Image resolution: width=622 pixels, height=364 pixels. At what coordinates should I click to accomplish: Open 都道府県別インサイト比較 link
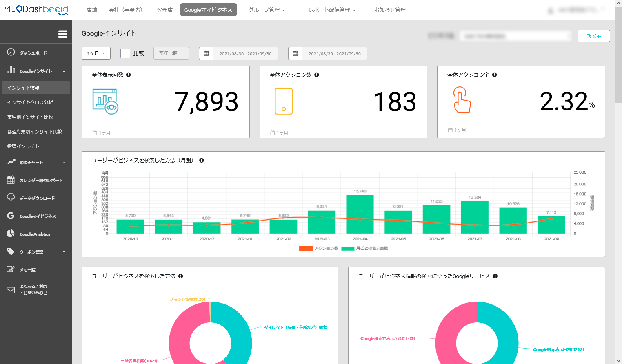tap(35, 132)
